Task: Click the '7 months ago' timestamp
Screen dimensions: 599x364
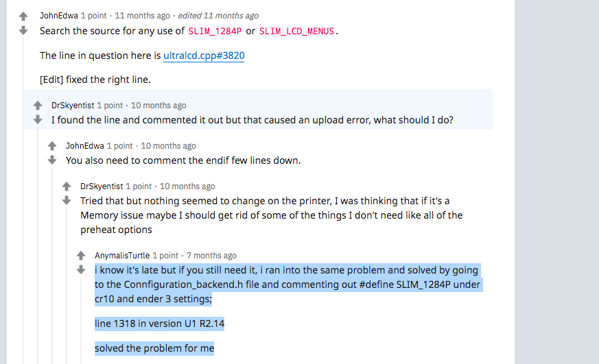Action: point(211,256)
